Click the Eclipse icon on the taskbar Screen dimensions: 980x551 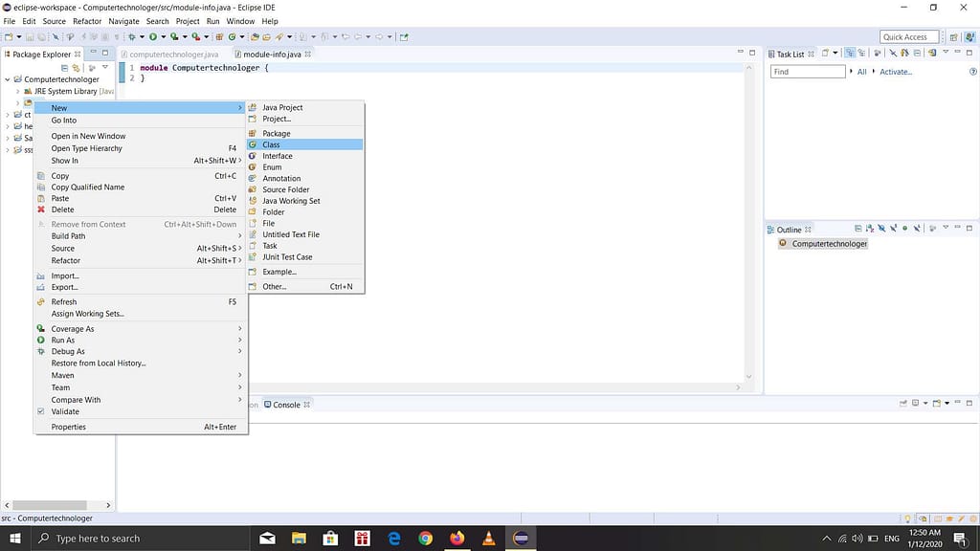pos(521,538)
